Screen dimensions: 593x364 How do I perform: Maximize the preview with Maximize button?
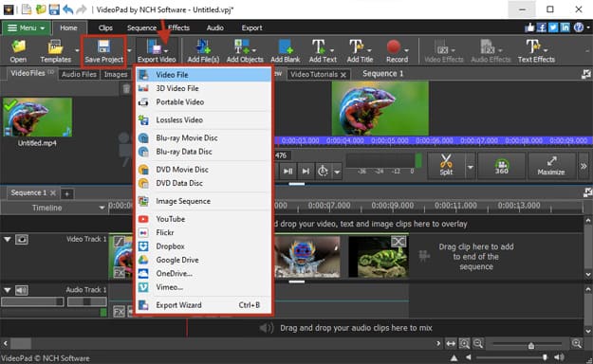coord(551,166)
